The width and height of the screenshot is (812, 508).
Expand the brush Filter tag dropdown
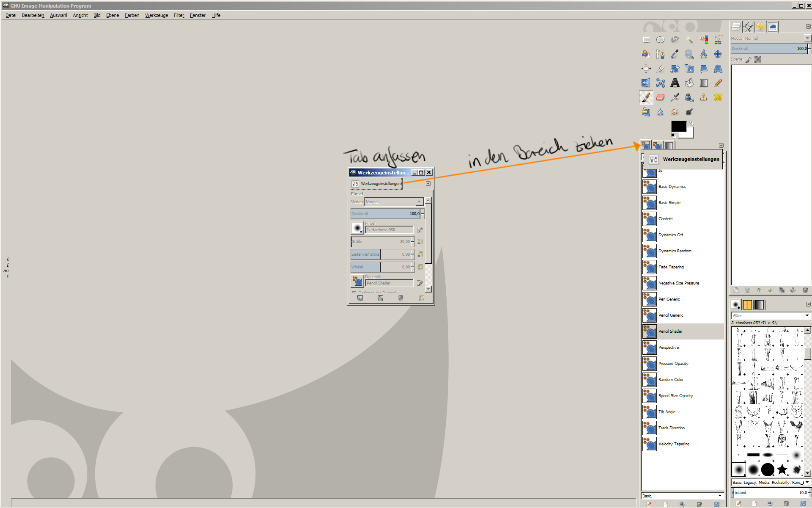pyautogui.click(x=807, y=315)
